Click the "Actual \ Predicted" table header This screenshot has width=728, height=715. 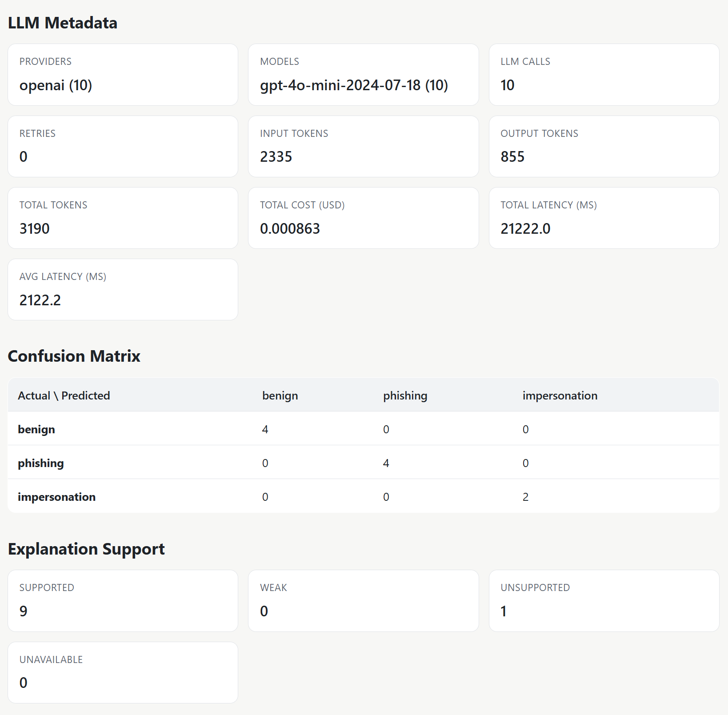64,395
